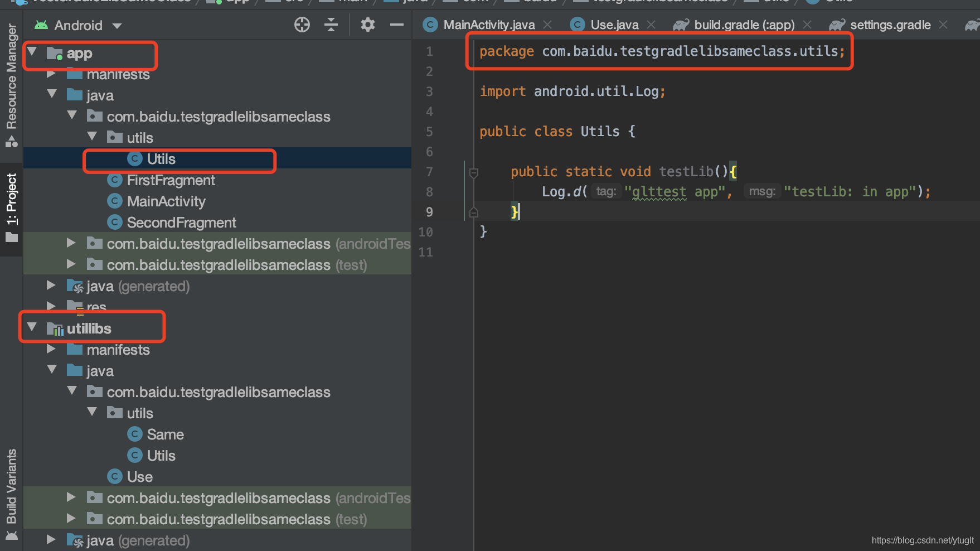Click the locate/select opened file target icon
Screen dimensions: 980x551
tap(302, 25)
